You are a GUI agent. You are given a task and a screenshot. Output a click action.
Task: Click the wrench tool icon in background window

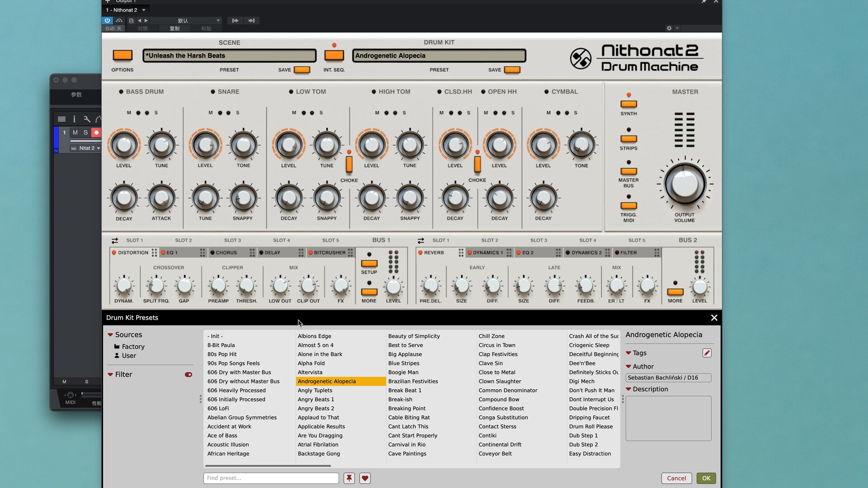[x=87, y=119]
